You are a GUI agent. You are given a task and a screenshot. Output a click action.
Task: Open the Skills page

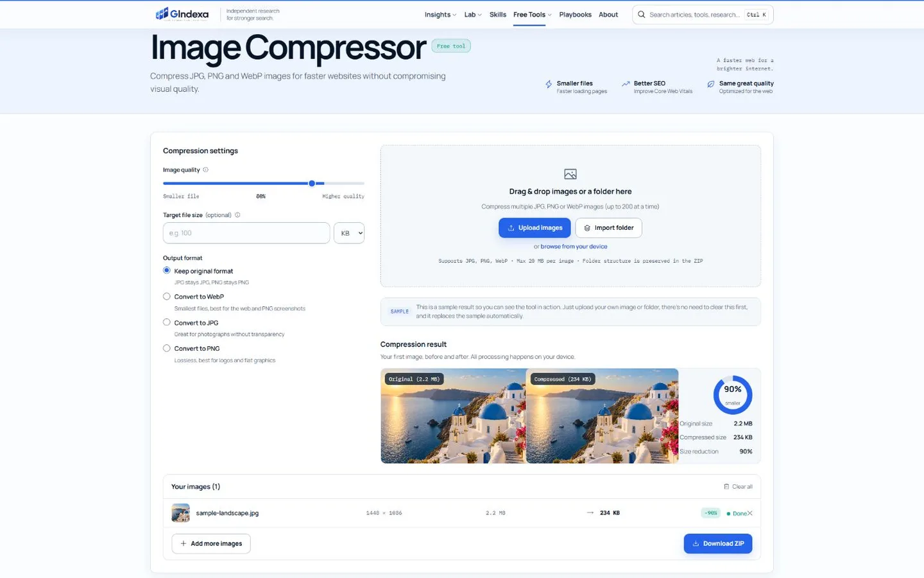498,15
